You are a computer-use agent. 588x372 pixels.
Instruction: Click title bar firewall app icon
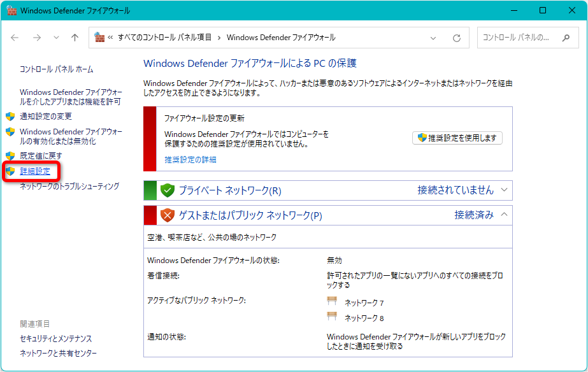(x=11, y=10)
